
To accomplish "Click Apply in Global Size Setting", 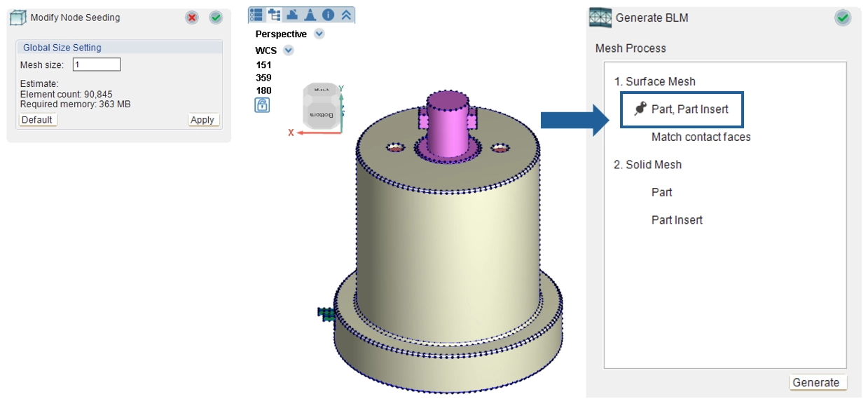I will (202, 120).
